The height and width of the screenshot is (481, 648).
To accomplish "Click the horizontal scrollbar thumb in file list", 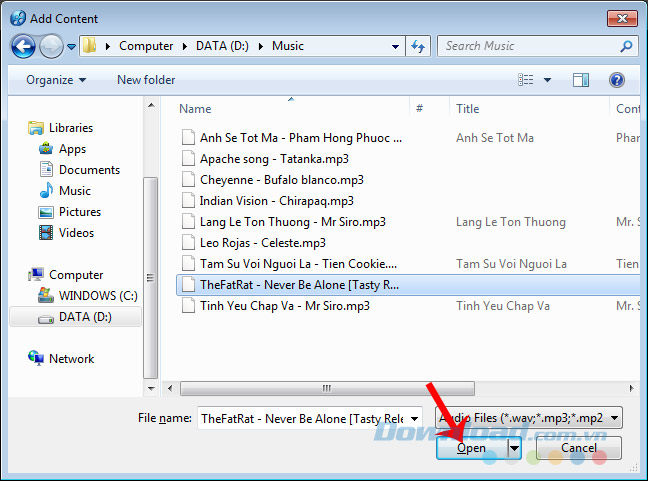I will 327,388.
